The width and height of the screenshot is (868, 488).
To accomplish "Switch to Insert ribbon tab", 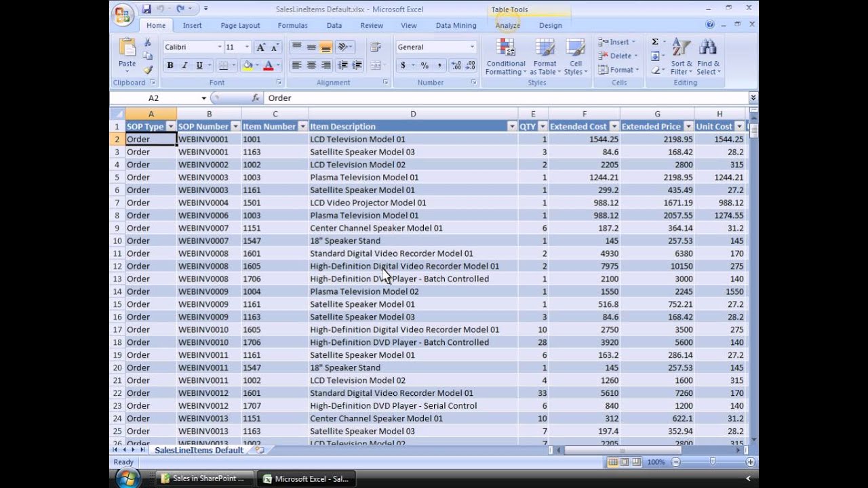I will [192, 26].
